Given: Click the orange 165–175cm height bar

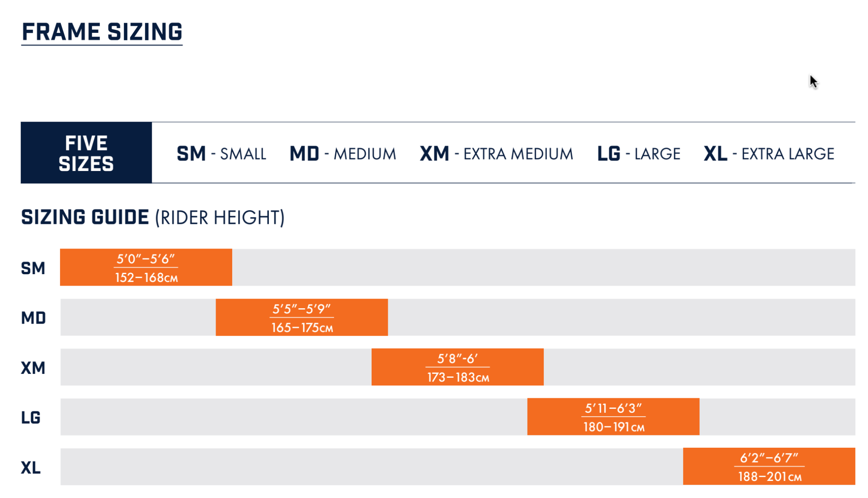Looking at the screenshot, I should tap(302, 317).
